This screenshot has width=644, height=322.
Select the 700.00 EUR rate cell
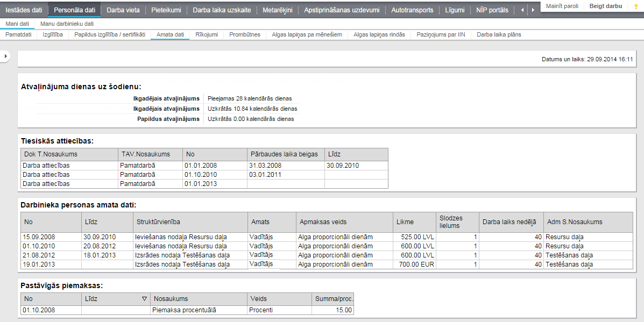click(x=414, y=264)
